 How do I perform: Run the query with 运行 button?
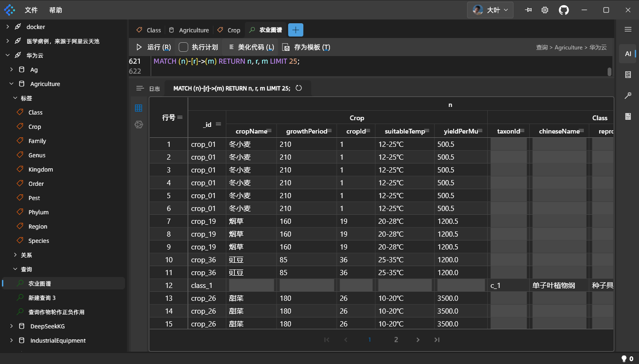pyautogui.click(x=154, y=47)
